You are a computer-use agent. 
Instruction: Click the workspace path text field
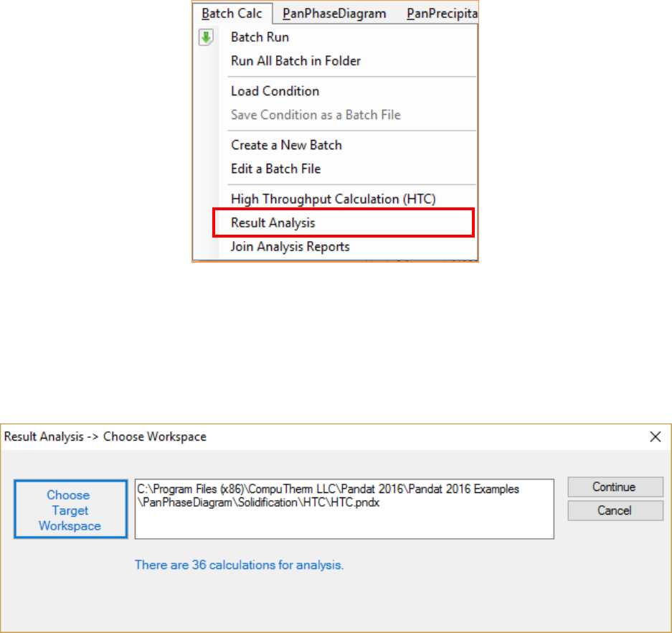point(344,509)
